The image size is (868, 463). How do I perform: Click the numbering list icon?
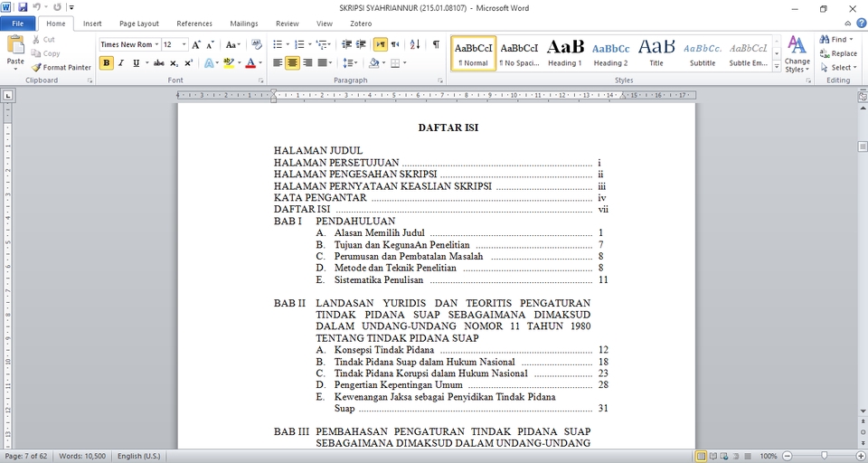coord(299,44)
